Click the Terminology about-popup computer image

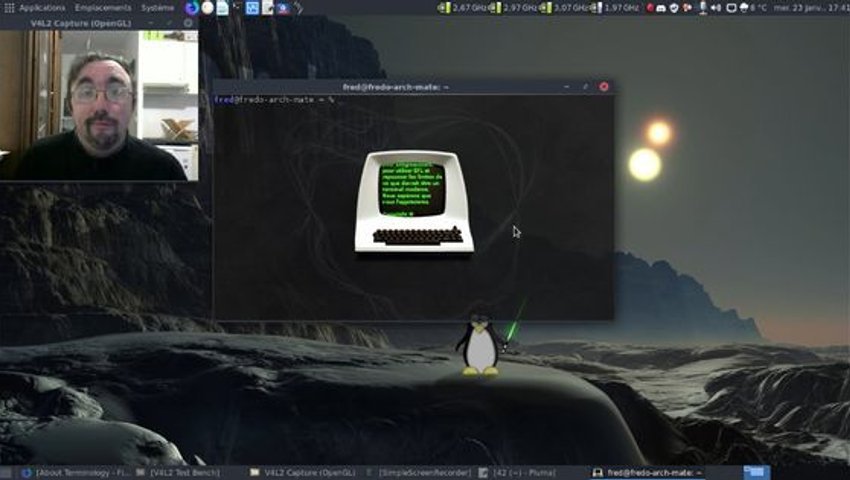[414, 201]
